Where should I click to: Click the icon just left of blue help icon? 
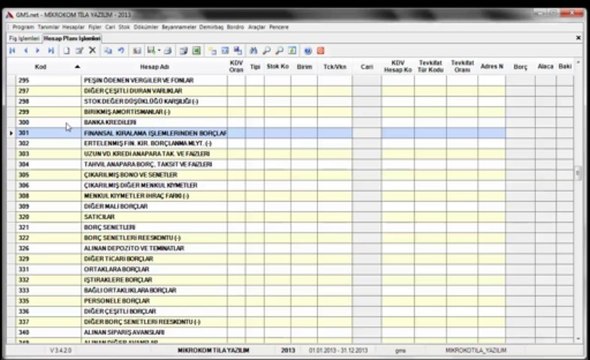pyautogui.click(x=292, y=50)
